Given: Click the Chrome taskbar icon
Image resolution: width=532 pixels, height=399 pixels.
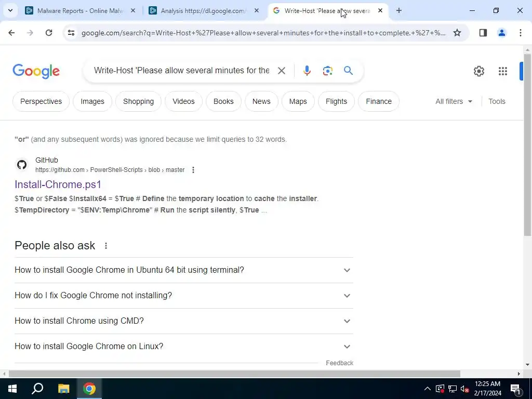Looking at the screenshot, I should [x=89, y=389].
